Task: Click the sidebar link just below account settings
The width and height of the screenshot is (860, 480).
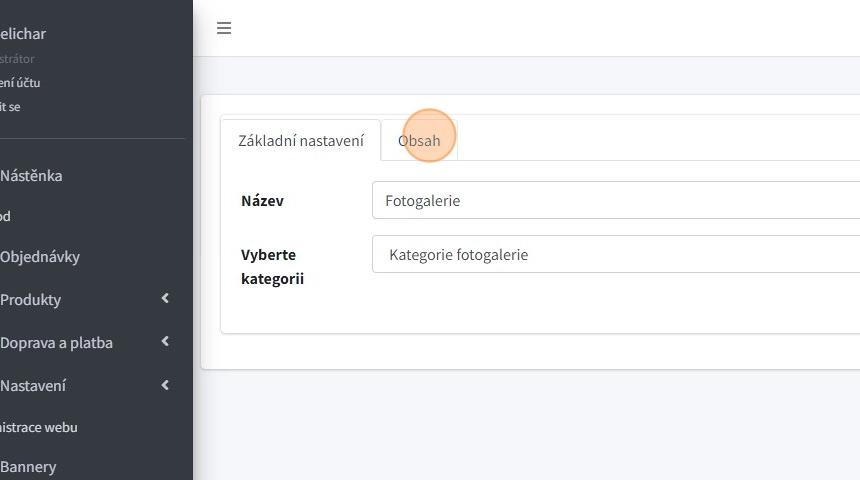Action: click(x=10, y=107)
